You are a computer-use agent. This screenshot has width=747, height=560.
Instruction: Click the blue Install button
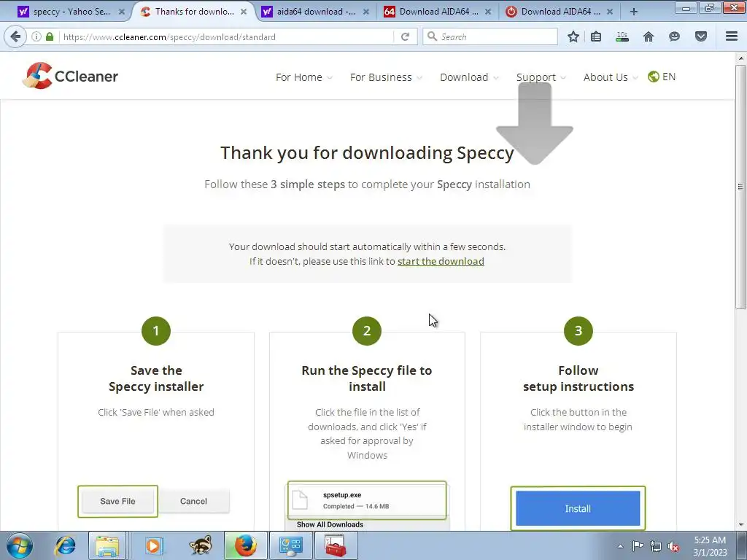click(578, 508)
